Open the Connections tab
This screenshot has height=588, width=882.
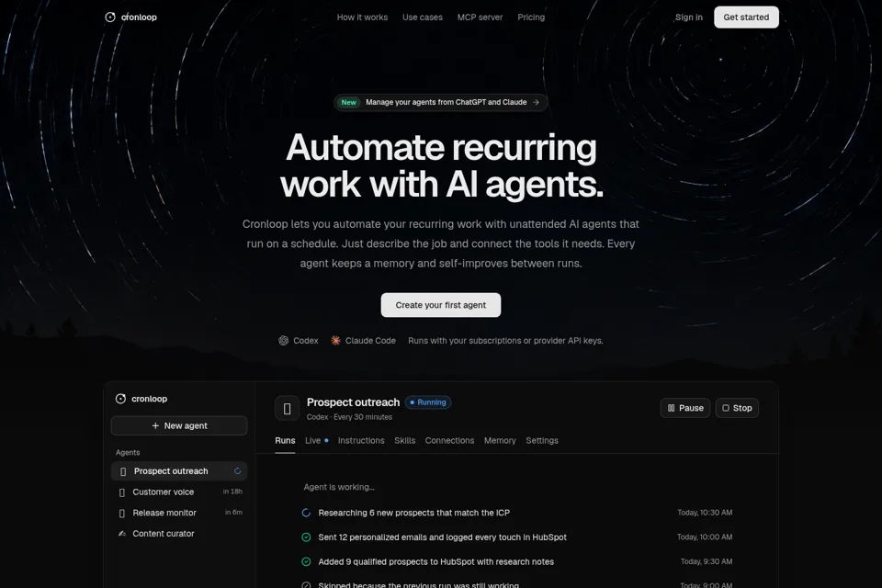tap(449, 441)
